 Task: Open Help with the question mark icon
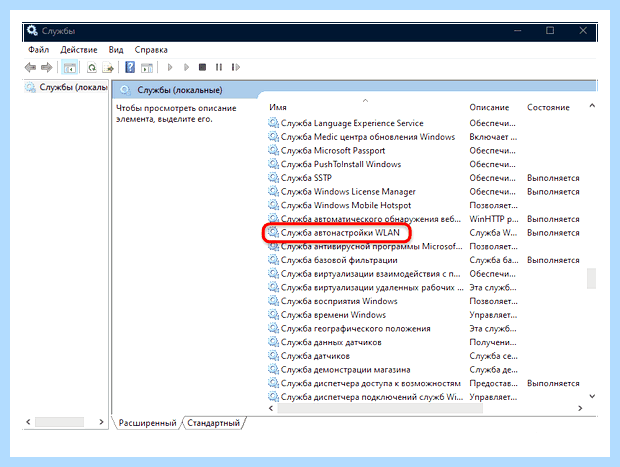pos(130,67)
